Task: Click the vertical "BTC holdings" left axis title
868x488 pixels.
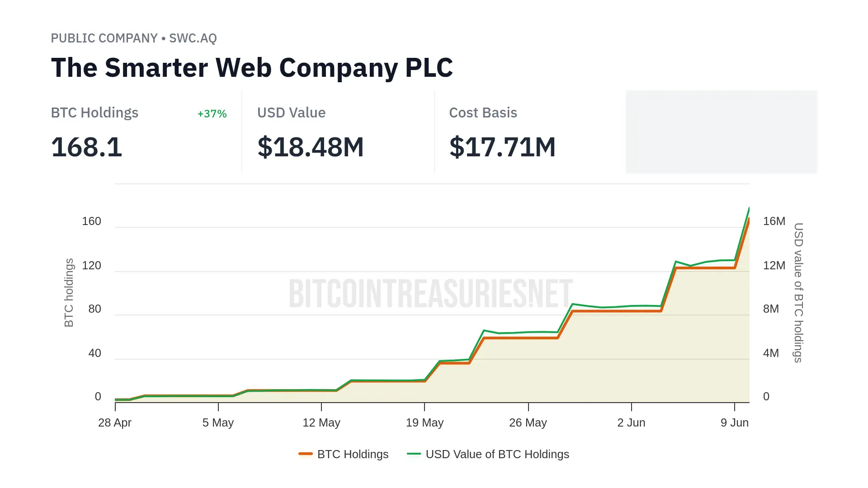Action: tap(69, 293)
